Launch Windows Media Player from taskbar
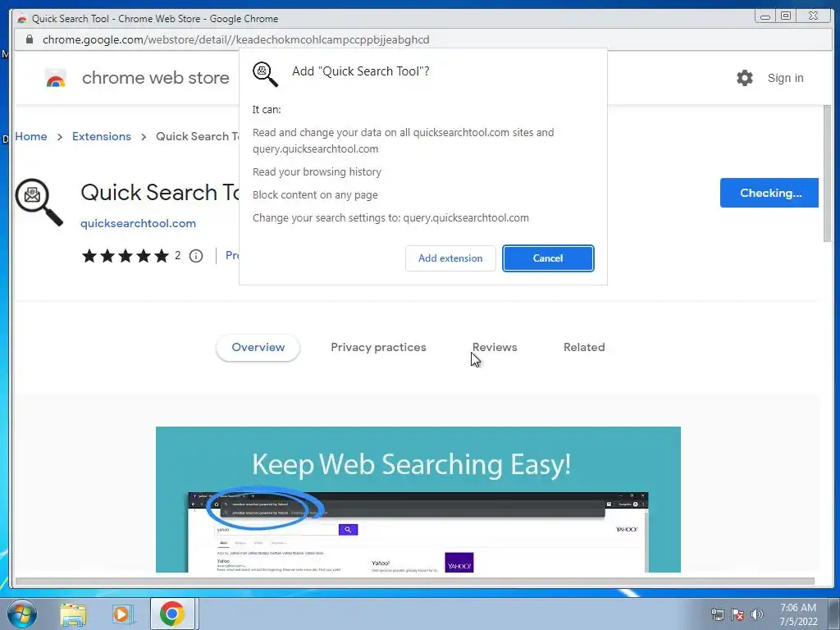 [122, 614]
